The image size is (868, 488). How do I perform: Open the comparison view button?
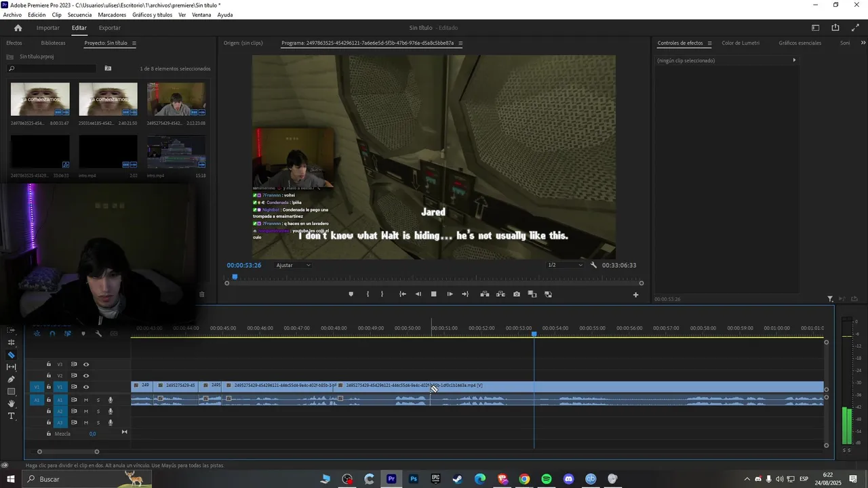point(532,294)
